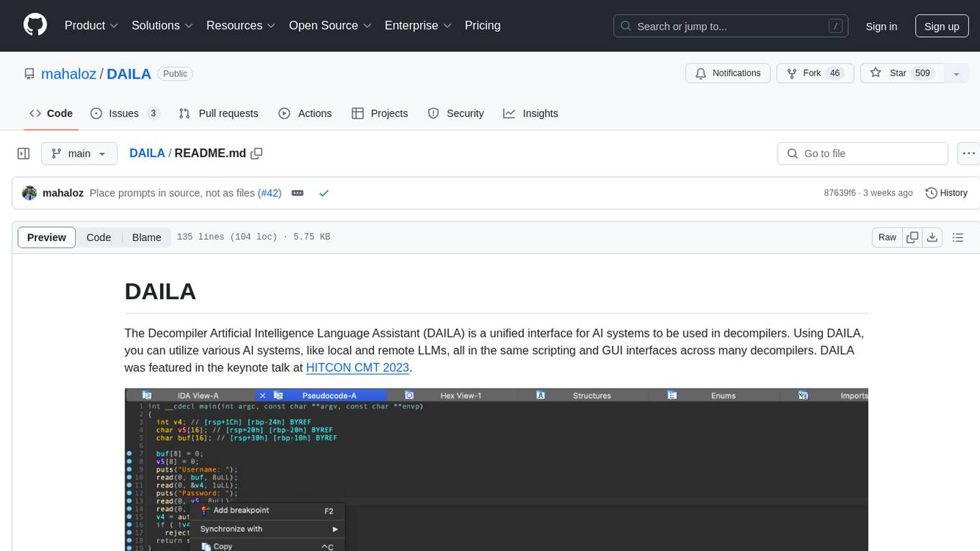Switch to the Issues tab
This screenshot has height=551, width=980.
click(125, 113)
